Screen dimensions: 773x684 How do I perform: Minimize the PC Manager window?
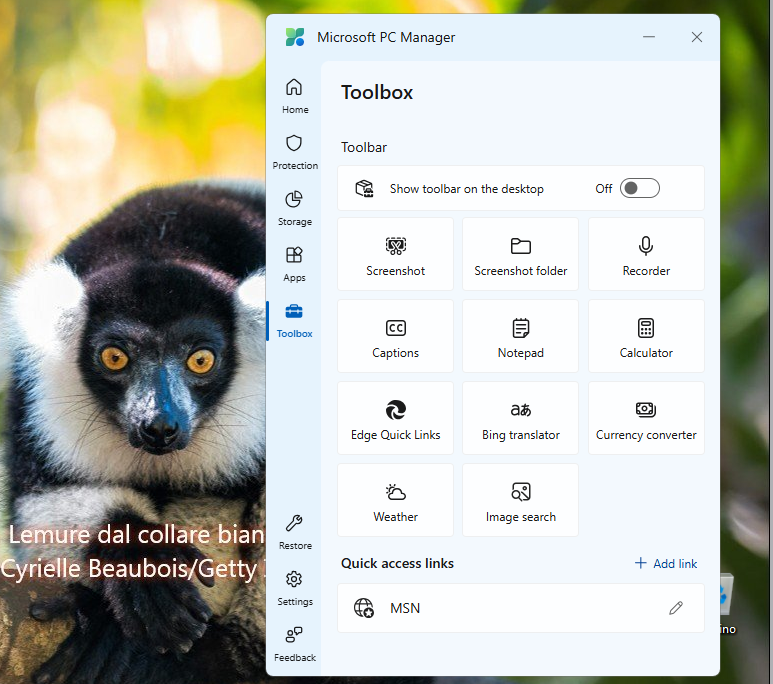tap(649, 37)
